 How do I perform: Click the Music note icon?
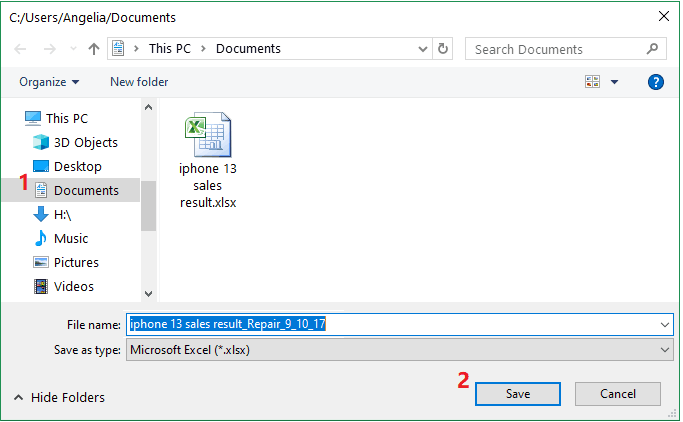pyautogui.click(x=41, y=238)
